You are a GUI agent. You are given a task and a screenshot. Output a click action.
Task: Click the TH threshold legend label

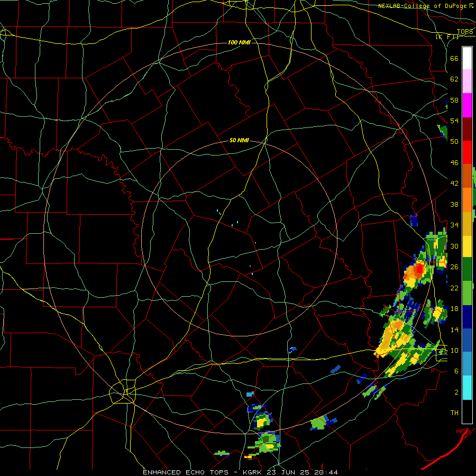(454, 413)
